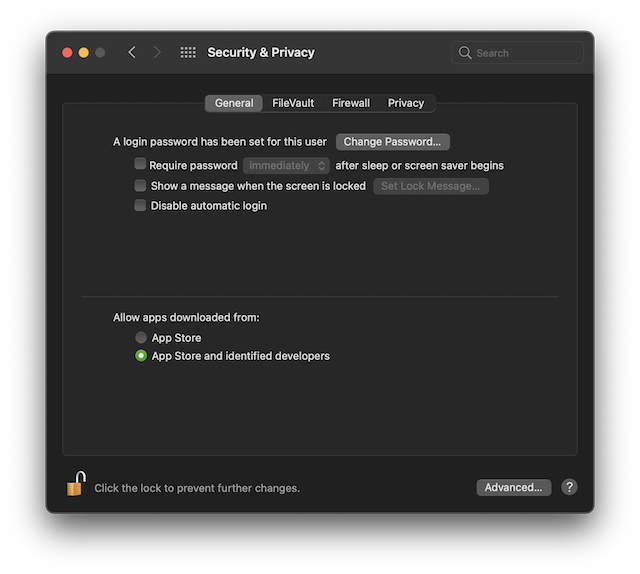Enable the Require password checkbox
This screenshot has width=640, height=574.
click(140, 164)
